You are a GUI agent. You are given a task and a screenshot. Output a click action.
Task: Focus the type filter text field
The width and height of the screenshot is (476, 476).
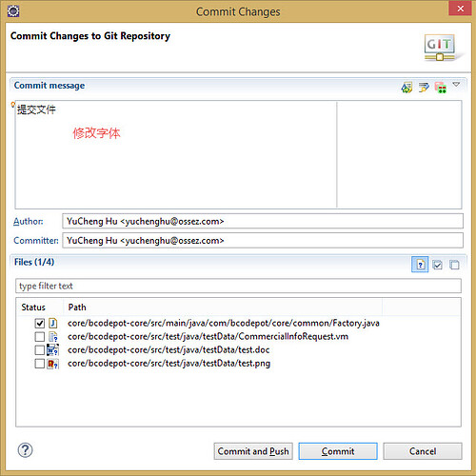[x=238, y=286]
